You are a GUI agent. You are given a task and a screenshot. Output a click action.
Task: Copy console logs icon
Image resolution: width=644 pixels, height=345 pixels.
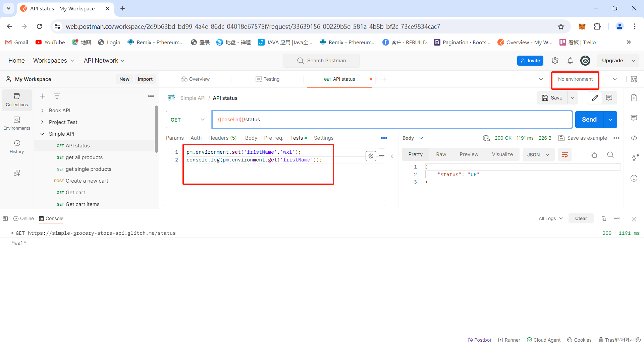[604, 218]
